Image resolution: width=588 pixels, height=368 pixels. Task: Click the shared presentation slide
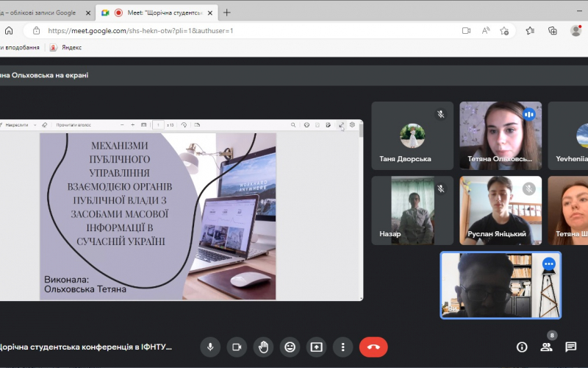(158, 216)
